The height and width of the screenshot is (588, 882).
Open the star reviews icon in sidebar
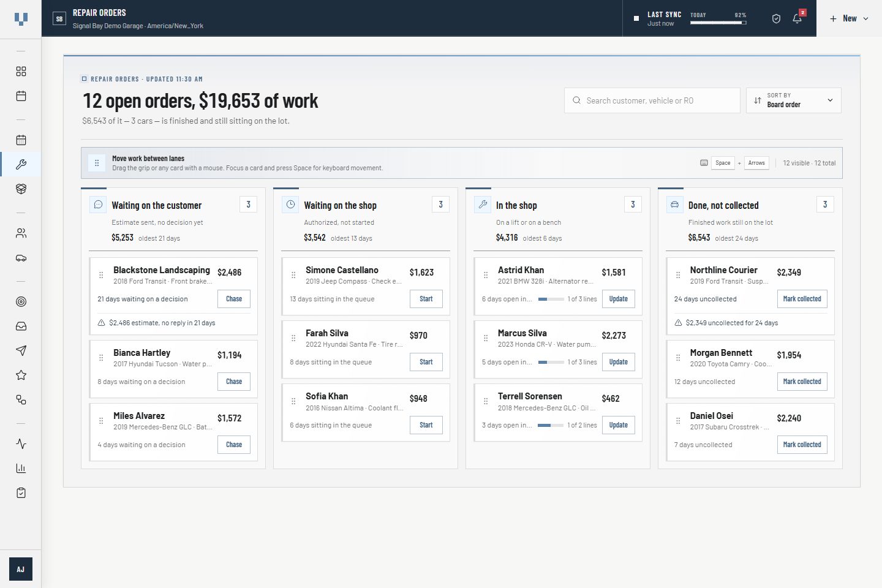pyautogui.click(x=21, y=375)
